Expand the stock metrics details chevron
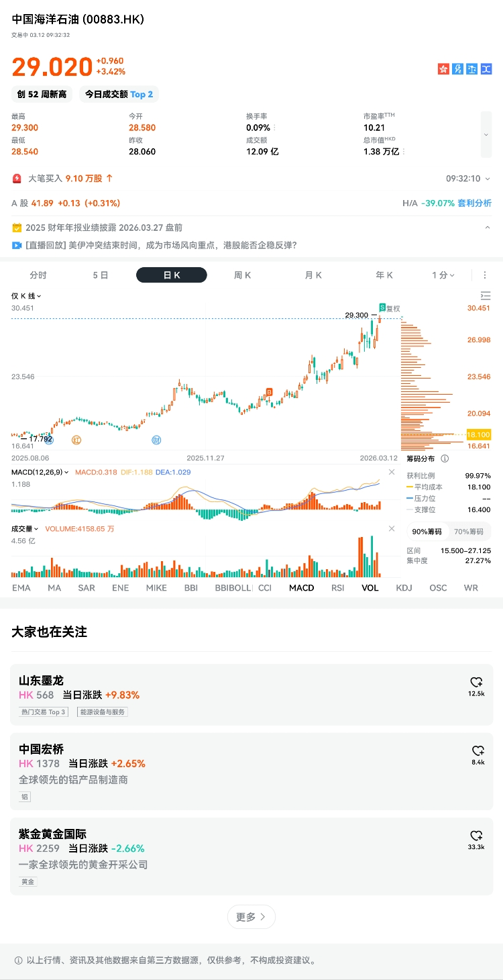The height and width of the screenshot is (980, 503). point(486,134)
